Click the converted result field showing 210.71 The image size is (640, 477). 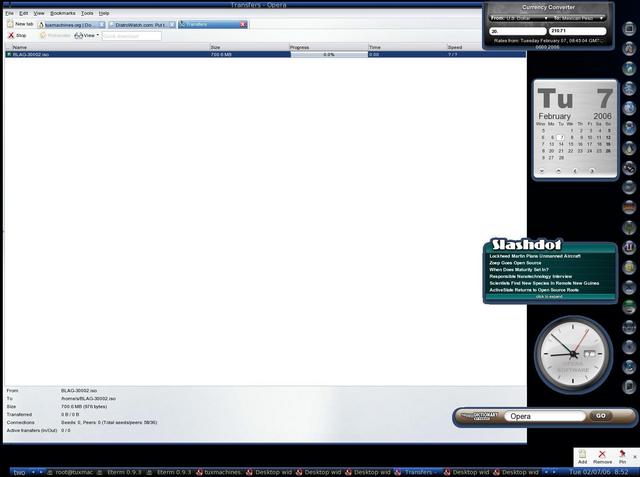(x=578, y=31)
